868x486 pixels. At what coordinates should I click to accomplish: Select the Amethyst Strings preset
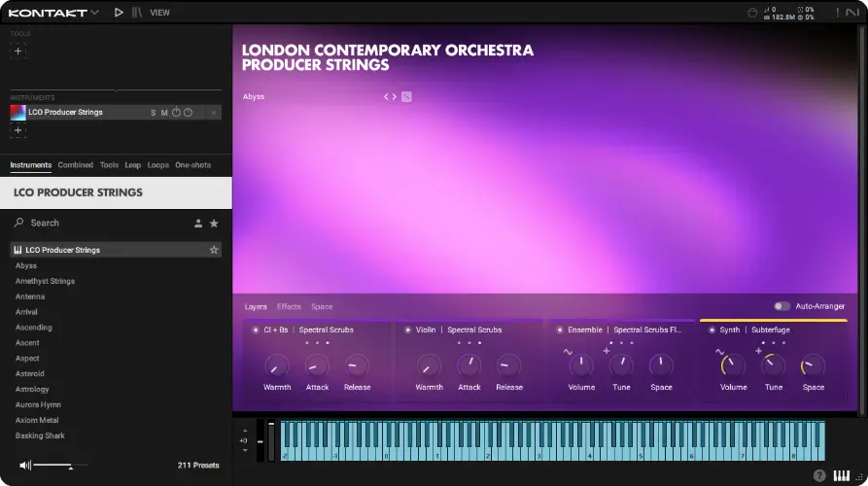(45, 281)
